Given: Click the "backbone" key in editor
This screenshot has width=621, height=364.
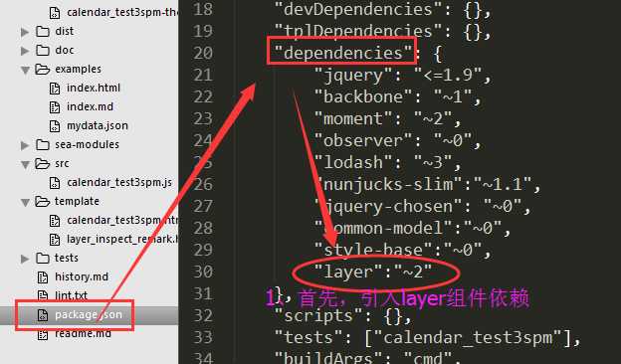Looking at the screenshot, I should pos(363,96).
